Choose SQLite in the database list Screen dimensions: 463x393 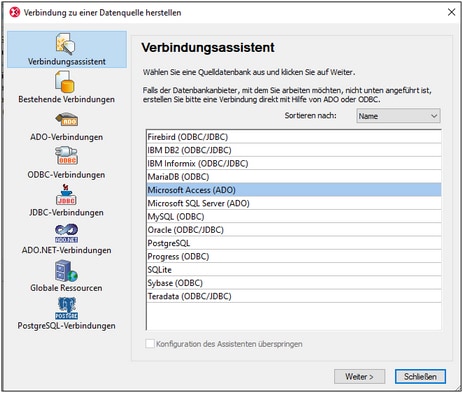(x=294, y=269)
